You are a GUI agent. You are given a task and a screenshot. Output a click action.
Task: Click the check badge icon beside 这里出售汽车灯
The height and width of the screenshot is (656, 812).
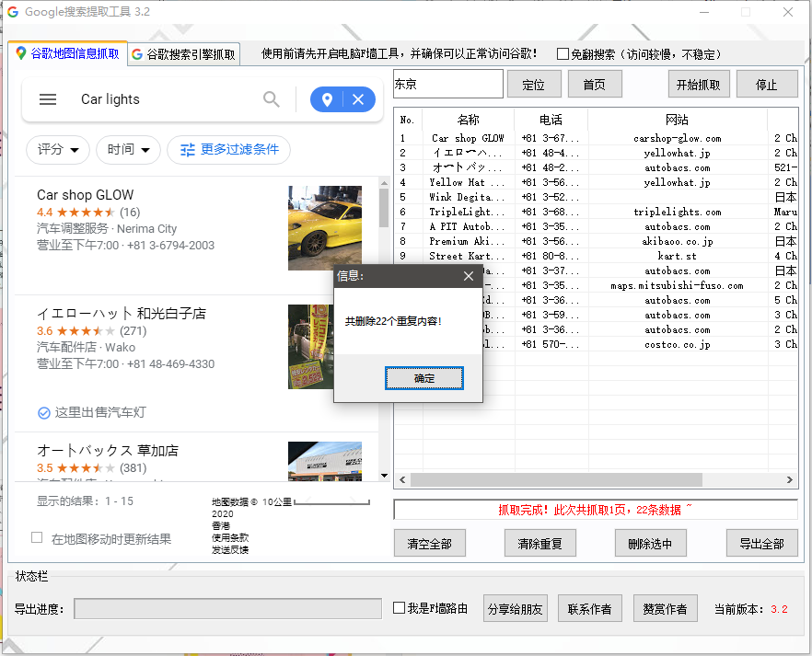pyautogui.click(x=44, y=413)
